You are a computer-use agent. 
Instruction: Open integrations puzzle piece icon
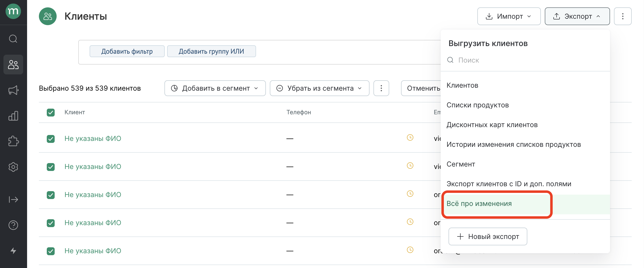[13, 141]
